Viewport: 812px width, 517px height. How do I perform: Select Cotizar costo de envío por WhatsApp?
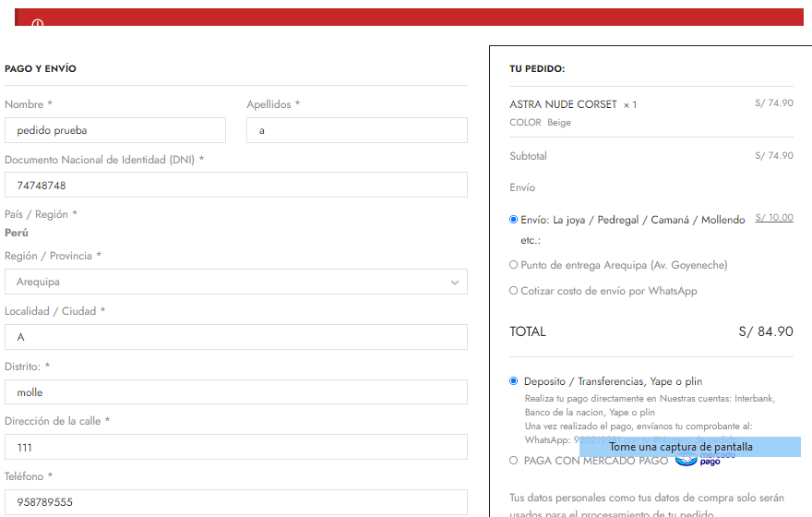pyautogui.click(x=513, y=291)
